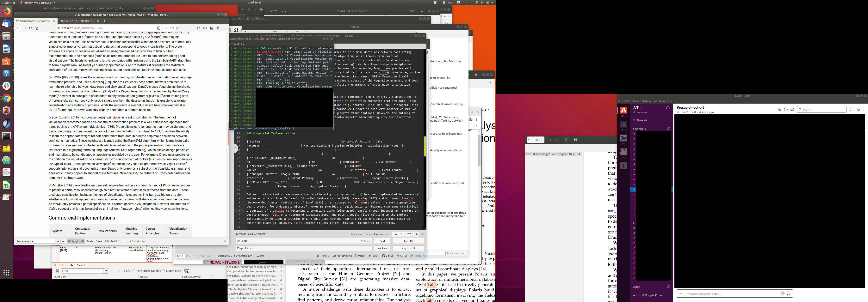Bookmark this page with star icon
This screenshot has width=868, height=302.
click(x=178, y=28)
